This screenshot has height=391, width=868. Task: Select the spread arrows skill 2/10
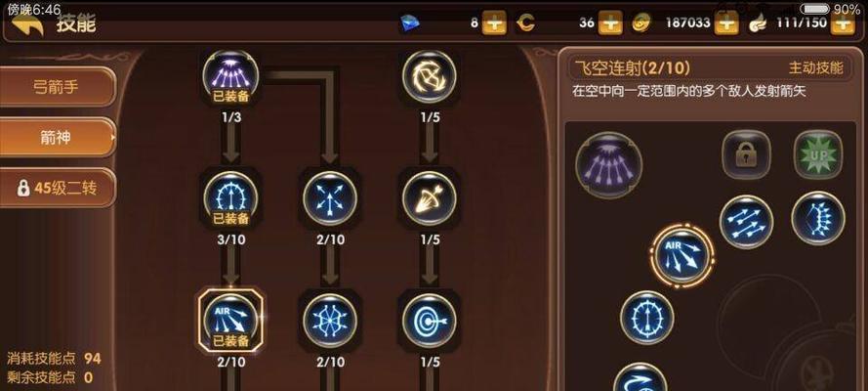point(330,197)
